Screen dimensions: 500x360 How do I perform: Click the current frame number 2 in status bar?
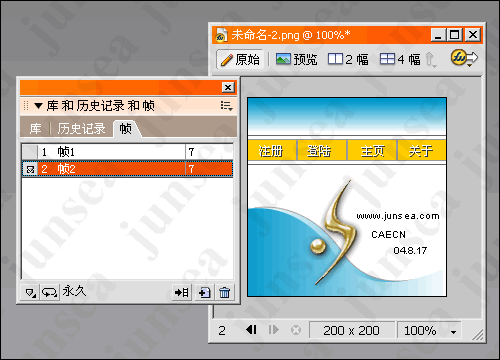click(222, 331)
